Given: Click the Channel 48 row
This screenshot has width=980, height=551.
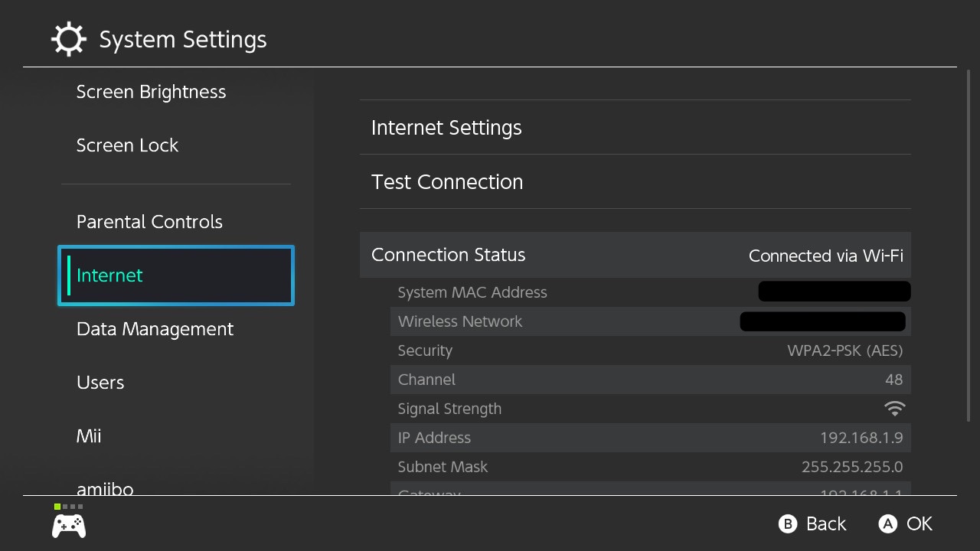Looking at the screenshot, I should point(650,380).
